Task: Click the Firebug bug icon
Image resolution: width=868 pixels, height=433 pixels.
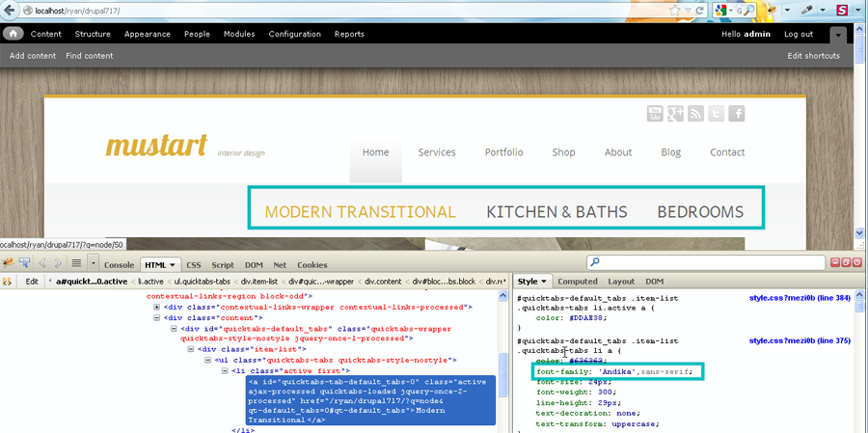Action: pos(8,263)
